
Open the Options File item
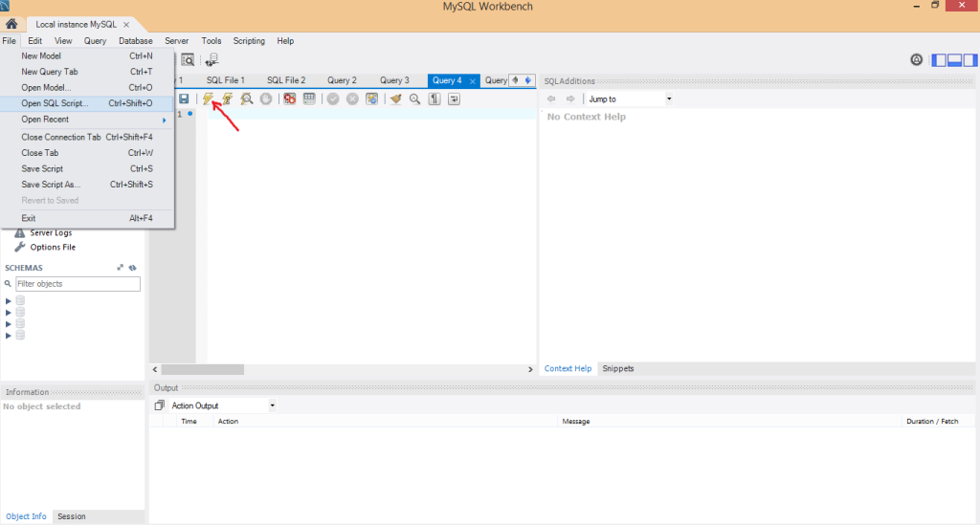click(x=53, y=248)
